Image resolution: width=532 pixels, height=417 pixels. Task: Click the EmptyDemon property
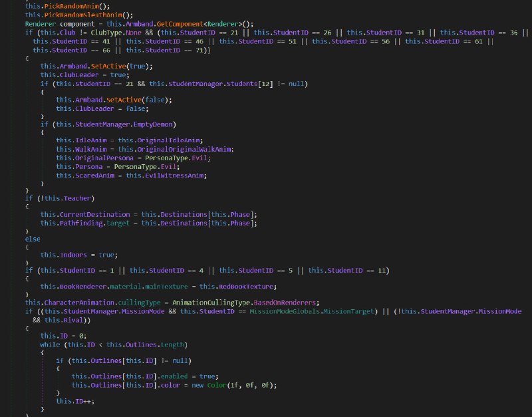(158, 124)
